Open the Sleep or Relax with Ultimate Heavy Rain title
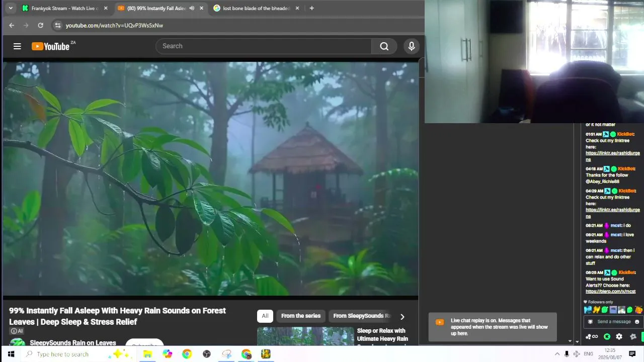The image size is (644, 362). click(x=382, y=336)
